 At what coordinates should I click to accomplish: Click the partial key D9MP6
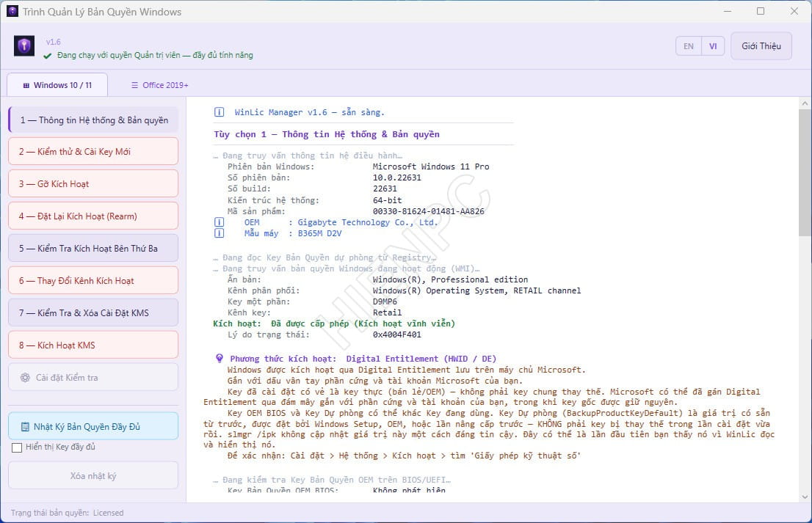click(x=385, y=301)
